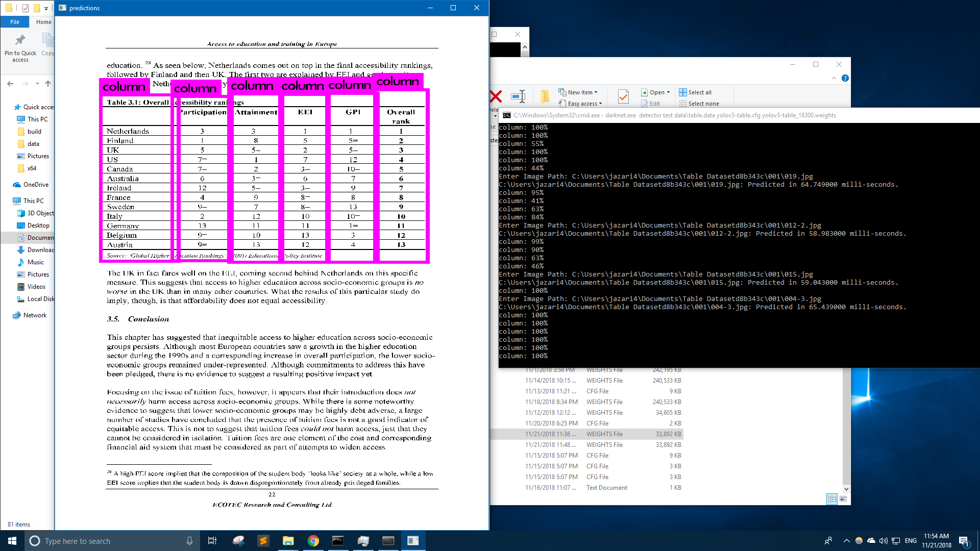Expand the OneDrive tree item
The height and width of the screenshot is (551, 980).
coord(6,184)
